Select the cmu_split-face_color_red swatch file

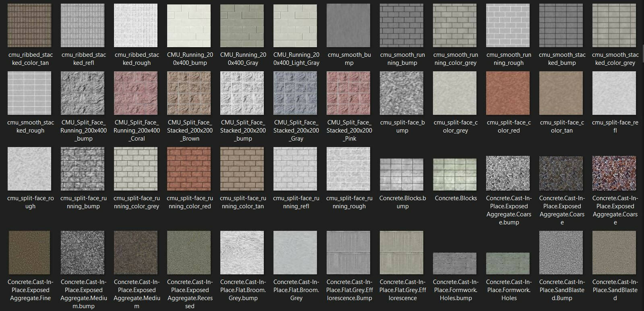[508, 93]
